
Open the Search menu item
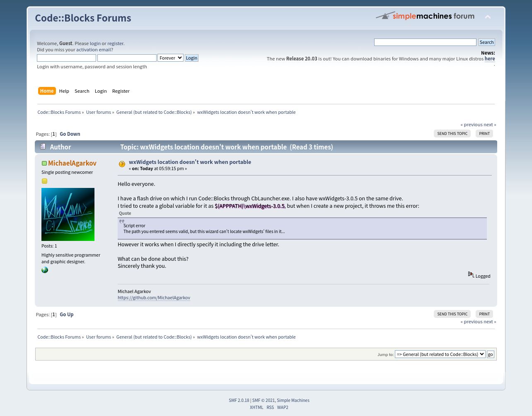pos(82,91)
